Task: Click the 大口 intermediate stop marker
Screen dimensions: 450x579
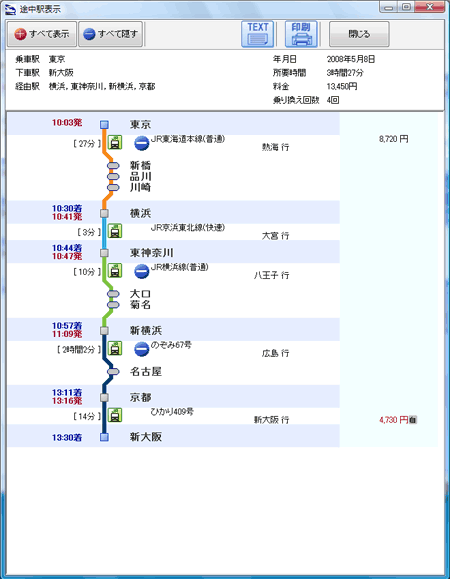Action: 113,294
